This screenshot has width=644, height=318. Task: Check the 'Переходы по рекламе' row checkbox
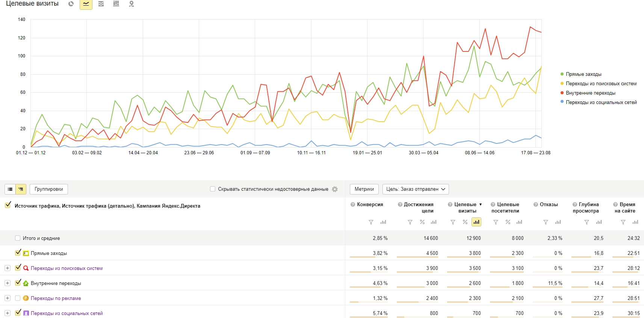(x=17, y=298)
